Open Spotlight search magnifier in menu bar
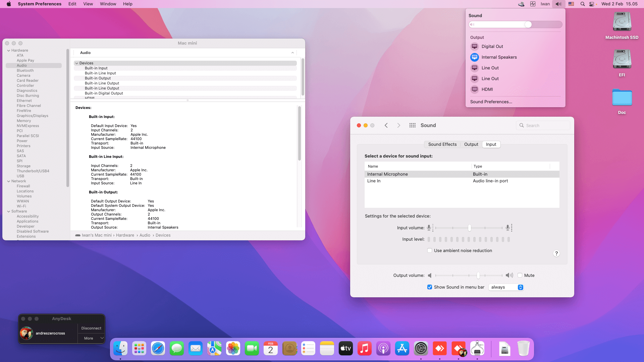644x362 pixels. 583,4
